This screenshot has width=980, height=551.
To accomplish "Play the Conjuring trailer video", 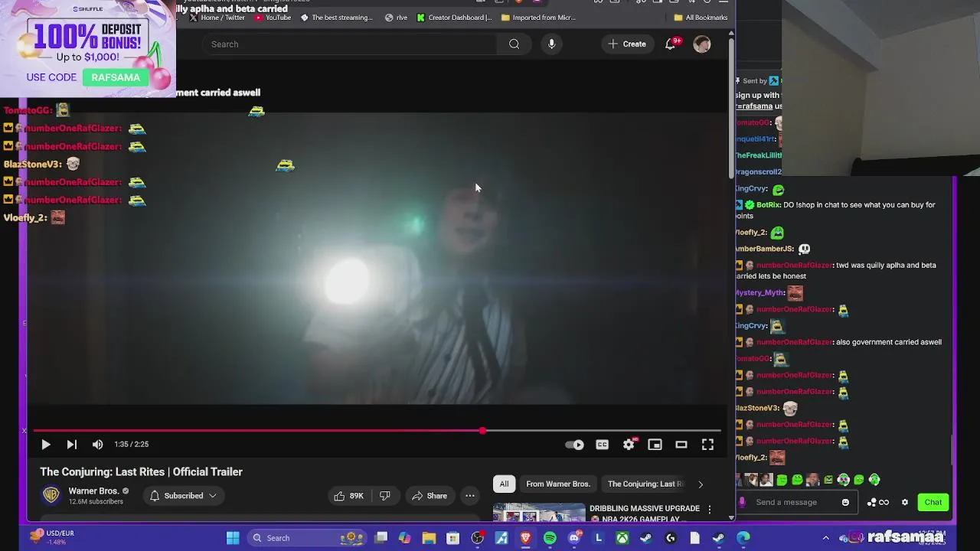I will [x=45, y=444].
